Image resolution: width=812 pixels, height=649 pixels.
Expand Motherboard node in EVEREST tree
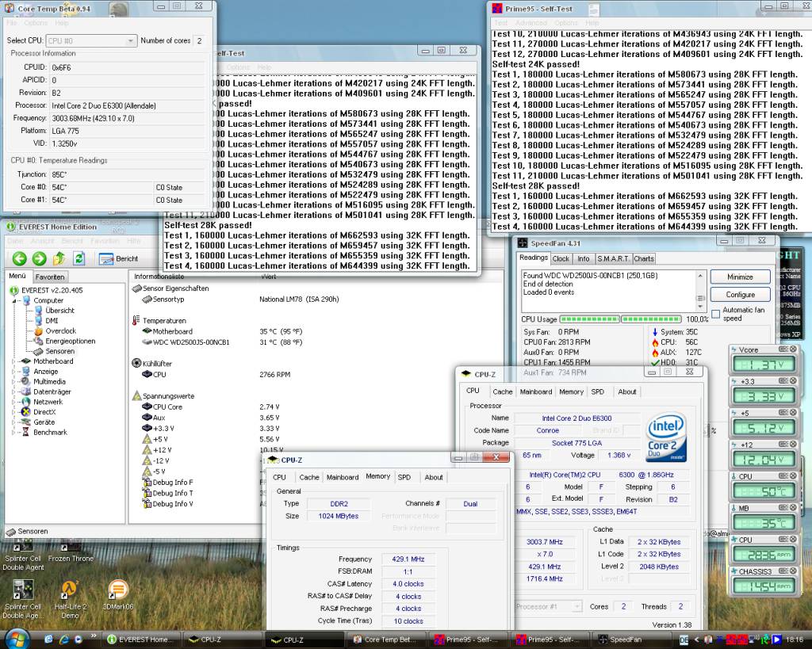click(14, 361)
